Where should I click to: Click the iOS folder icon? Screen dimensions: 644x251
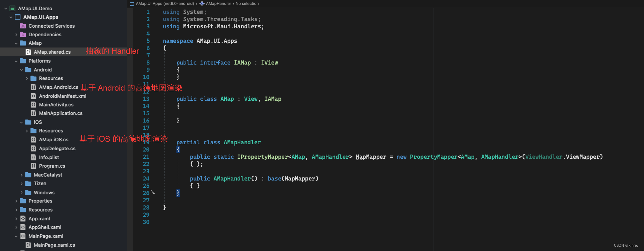pos(28,122)
